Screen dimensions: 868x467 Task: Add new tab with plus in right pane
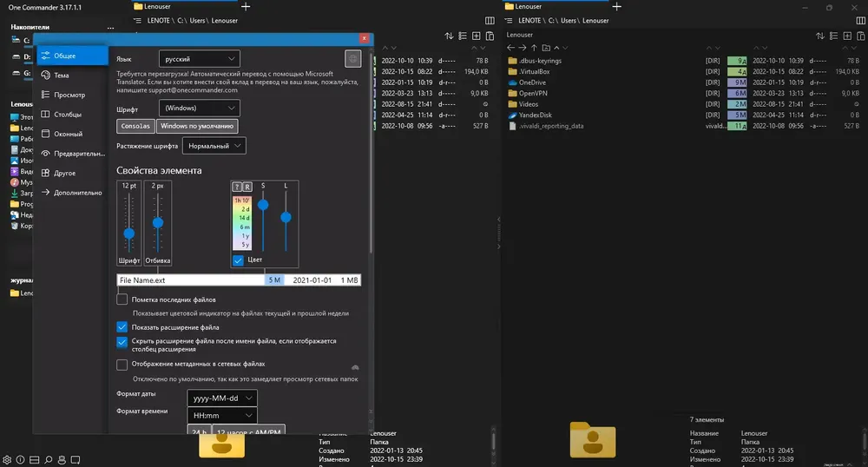click(x=616, y=7)
